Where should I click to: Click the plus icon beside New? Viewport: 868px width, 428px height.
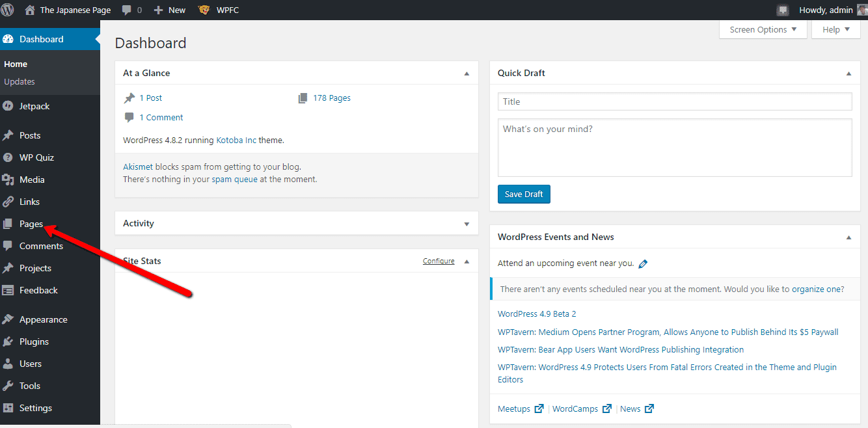[x=158, y=10]
